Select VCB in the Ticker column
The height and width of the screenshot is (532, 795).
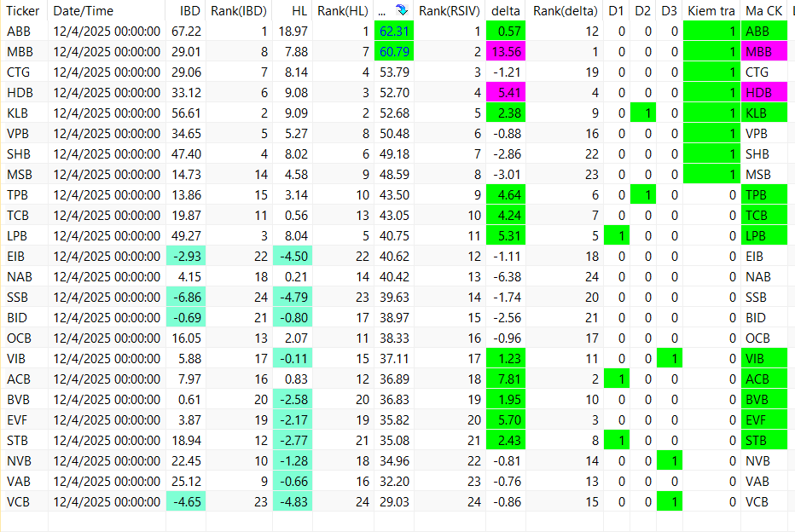pos(18,502)
